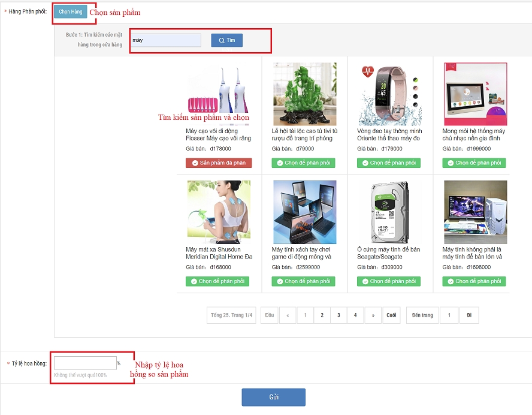
Task: Choose Seagate hard drive for distribution
Action: coord(389,281)
